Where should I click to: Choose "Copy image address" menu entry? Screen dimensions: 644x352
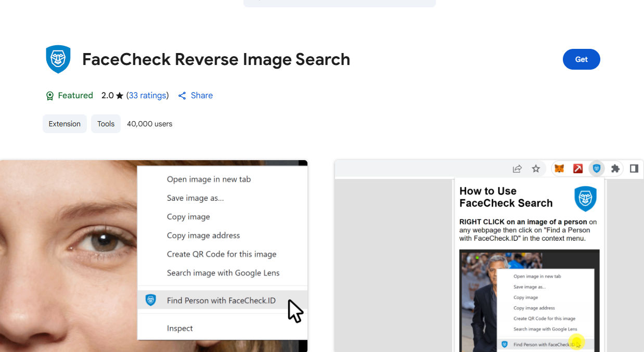tap(203, 236)
